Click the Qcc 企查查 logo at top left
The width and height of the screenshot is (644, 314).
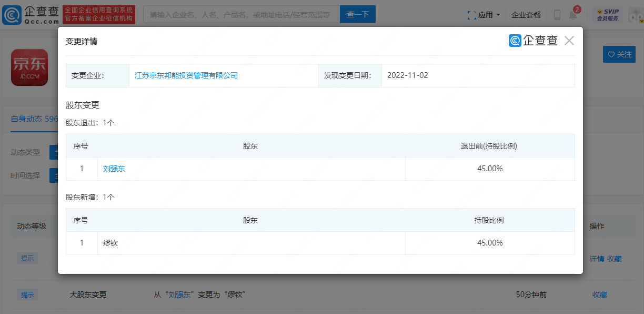point(30,14)
